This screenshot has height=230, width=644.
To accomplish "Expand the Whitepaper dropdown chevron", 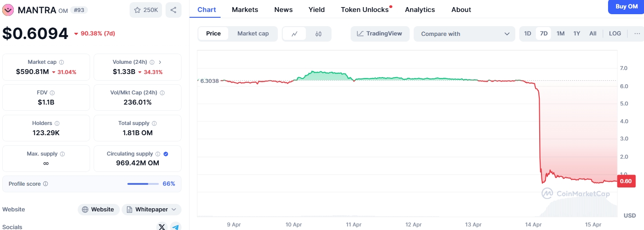I will [174, 210].
